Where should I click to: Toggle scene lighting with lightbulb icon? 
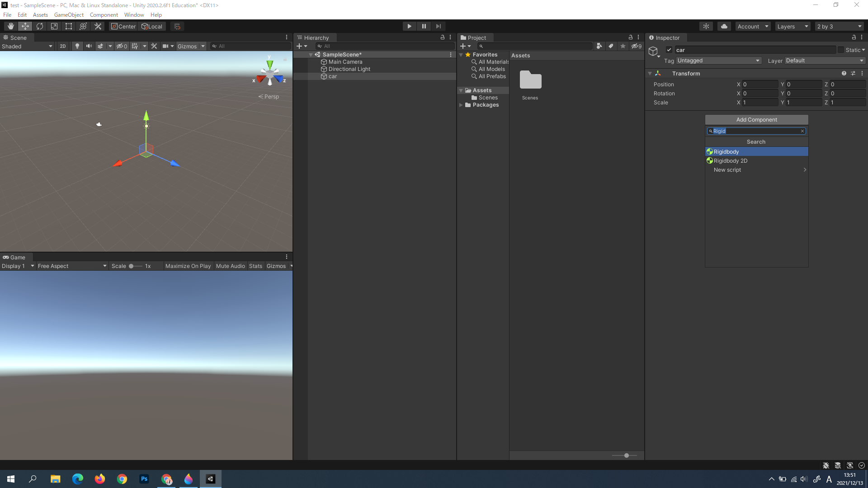click(77, 46)
